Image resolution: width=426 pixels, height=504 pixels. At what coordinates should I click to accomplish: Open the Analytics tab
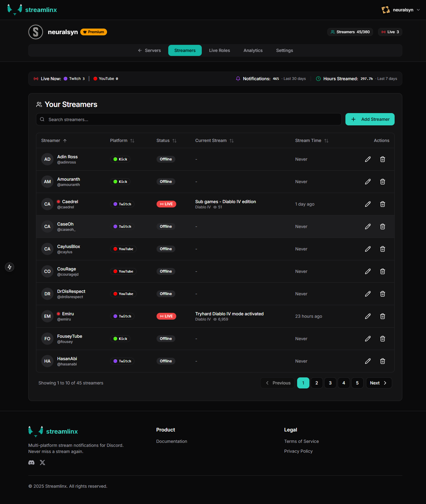point(253,50)
